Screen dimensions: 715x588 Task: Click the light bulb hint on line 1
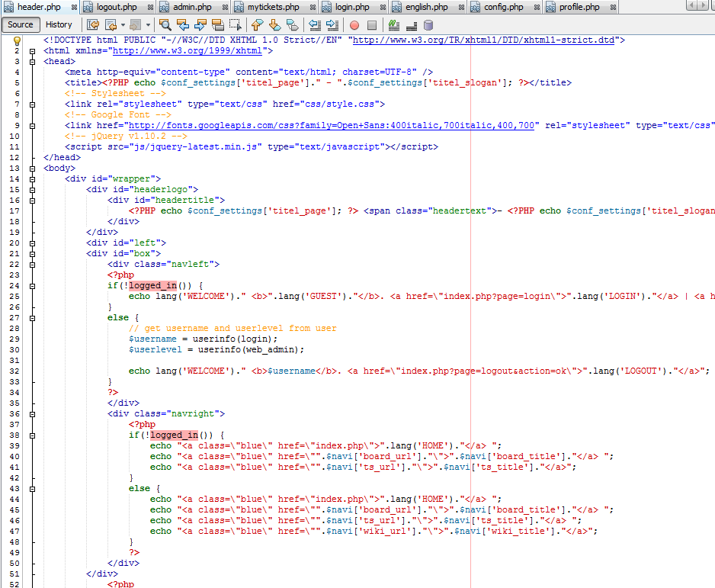(x=17, y=40)
